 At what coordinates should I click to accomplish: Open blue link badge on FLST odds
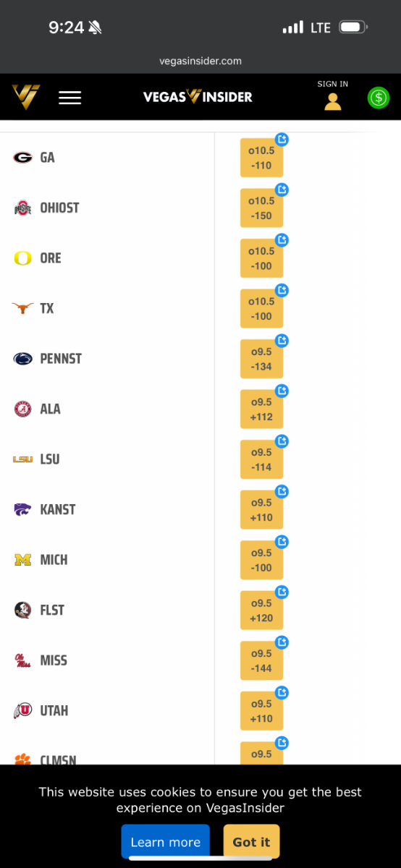pos(282,592)
